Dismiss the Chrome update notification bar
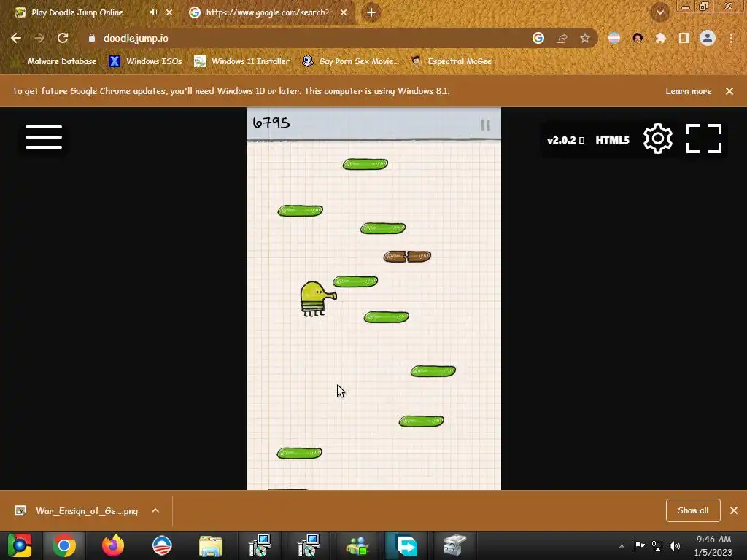 [729, 91]
